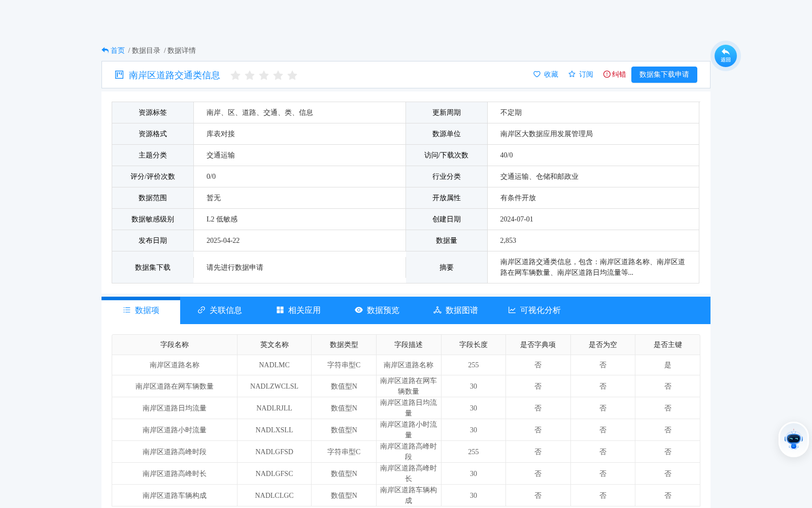Open the 数据预览 tab
Viewport: 812px width, 508px height.
[377, 310]
